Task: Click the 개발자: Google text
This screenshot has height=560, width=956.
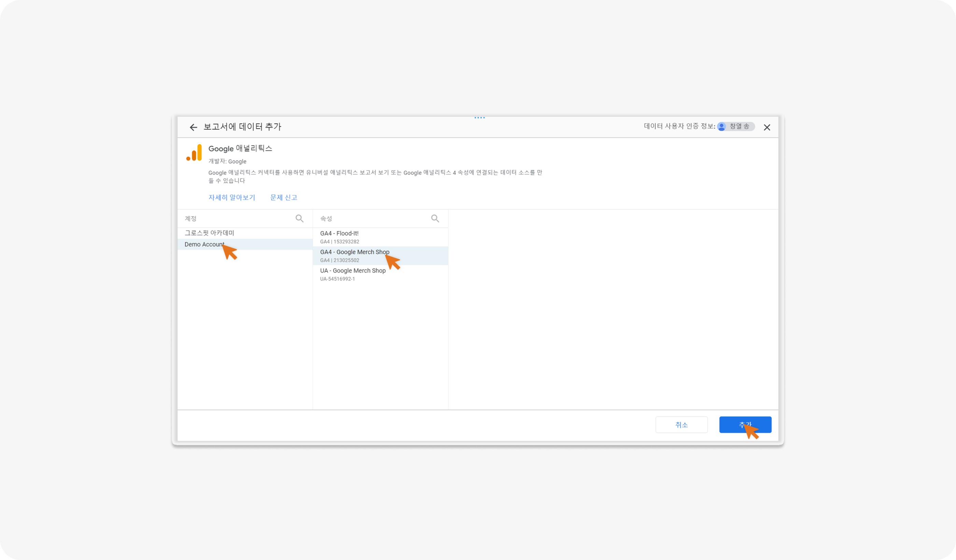Action: pos(227,161)
